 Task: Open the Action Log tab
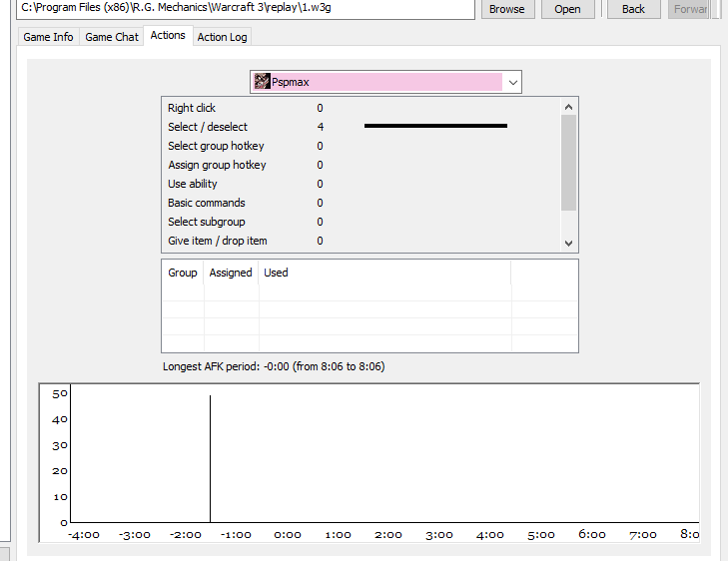point(222,37)
